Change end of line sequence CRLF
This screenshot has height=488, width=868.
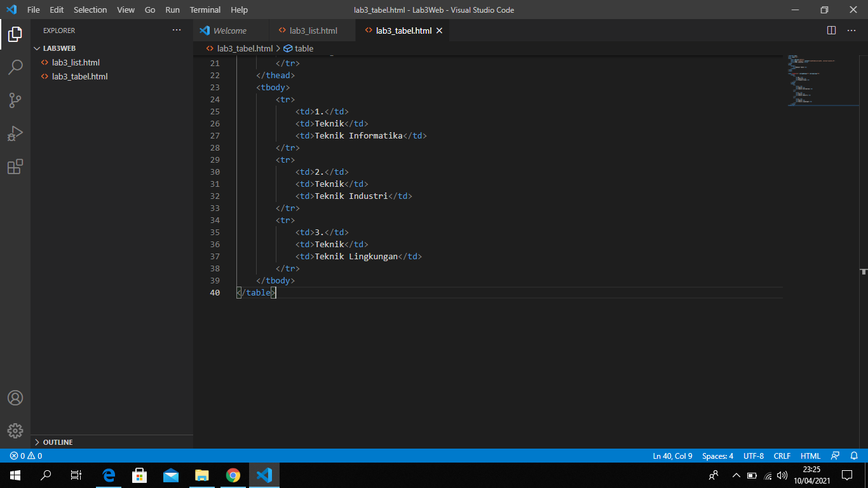click(782, 456)
